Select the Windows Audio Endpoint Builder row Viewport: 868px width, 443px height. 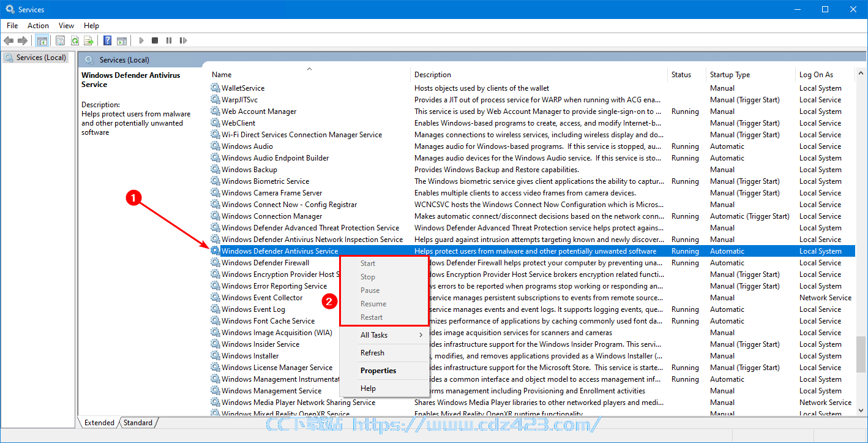[532, 158]
